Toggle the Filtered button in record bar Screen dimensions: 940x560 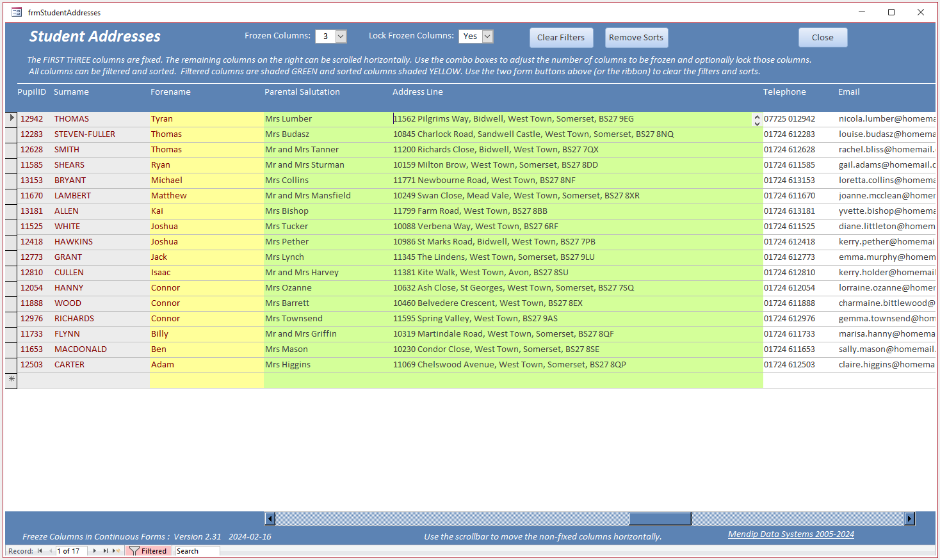tap(148, 551)
